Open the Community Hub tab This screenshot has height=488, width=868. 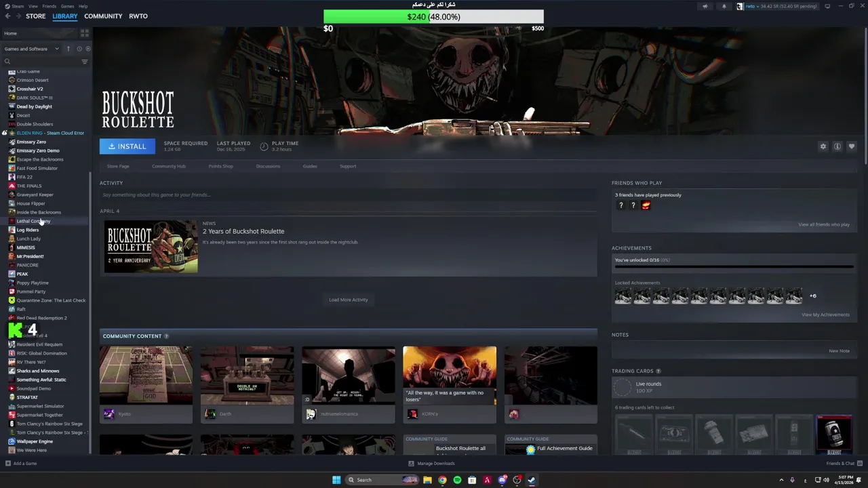click(x=169, y=166)
